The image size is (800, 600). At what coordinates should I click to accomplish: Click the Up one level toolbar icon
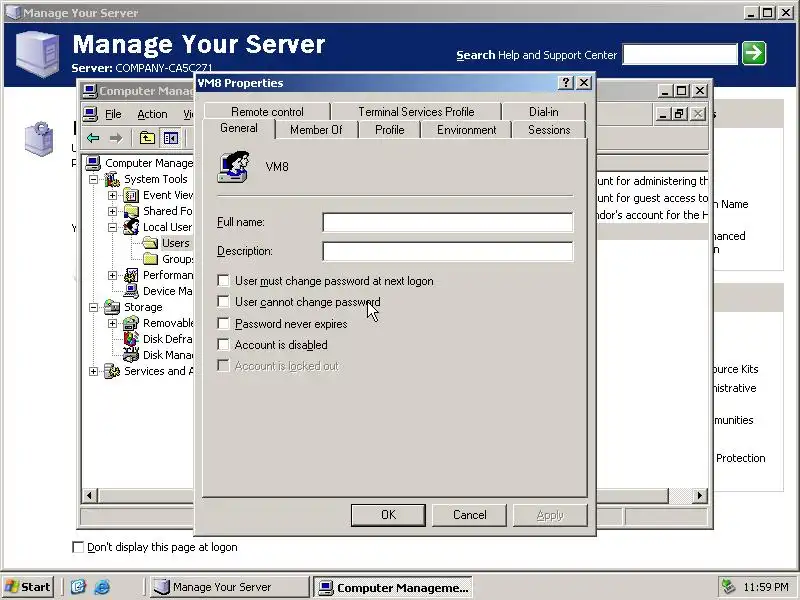(x=147, y=138)
